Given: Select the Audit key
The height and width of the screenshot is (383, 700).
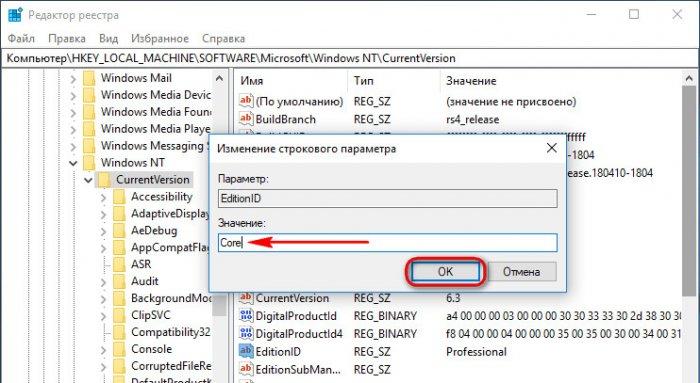Looking at the screenshot, I should click(145, 282).
